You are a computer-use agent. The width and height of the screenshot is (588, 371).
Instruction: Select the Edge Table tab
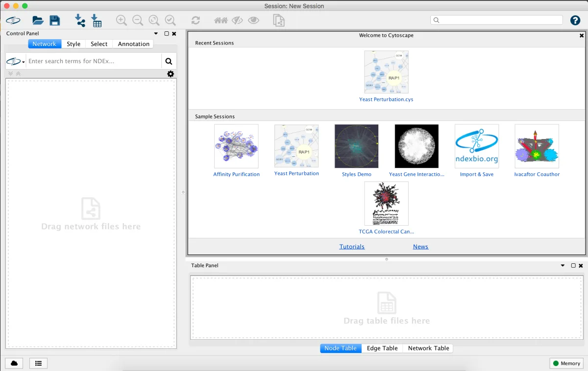pyautogui.click(x=382, y=348)
